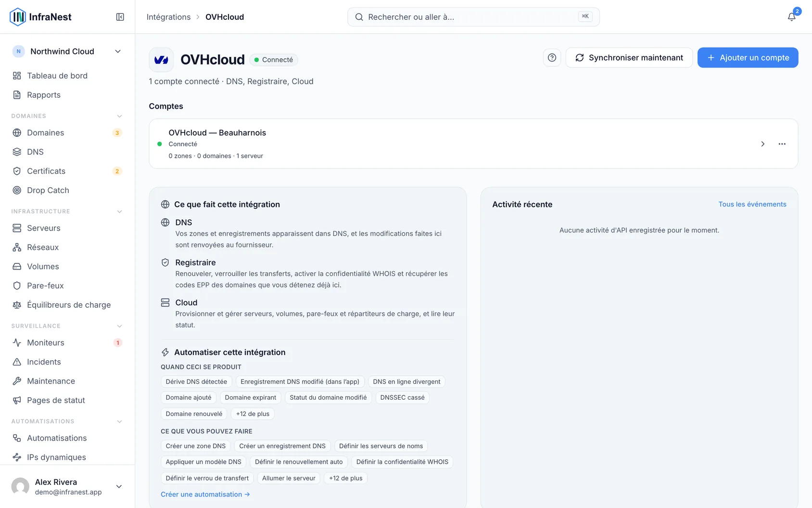Image resolution: width=812 pixels, height=508 pixels.
Task: Click the Pages de statut megaphone icon
Action: pyautogui.click(x=17, y=400)
